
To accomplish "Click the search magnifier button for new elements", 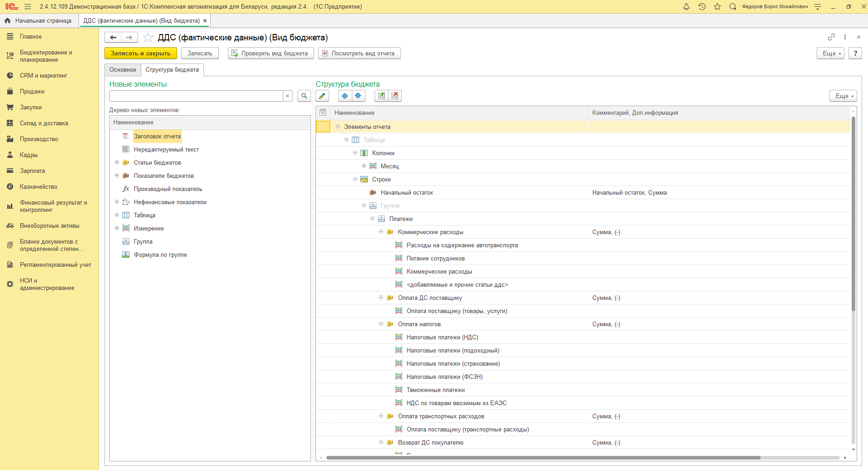I will click(x=304, y=96).
